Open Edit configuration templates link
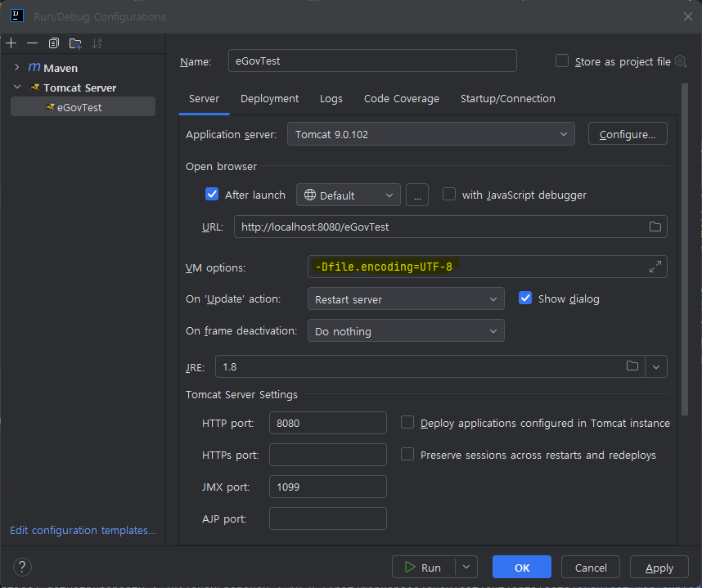 (x=83, y=530)
